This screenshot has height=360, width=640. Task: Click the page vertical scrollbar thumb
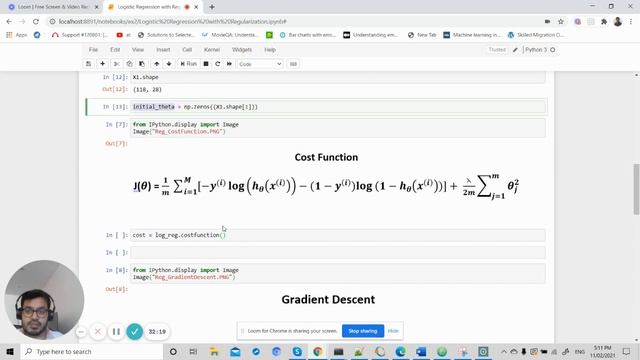click(x=636, y=189)
